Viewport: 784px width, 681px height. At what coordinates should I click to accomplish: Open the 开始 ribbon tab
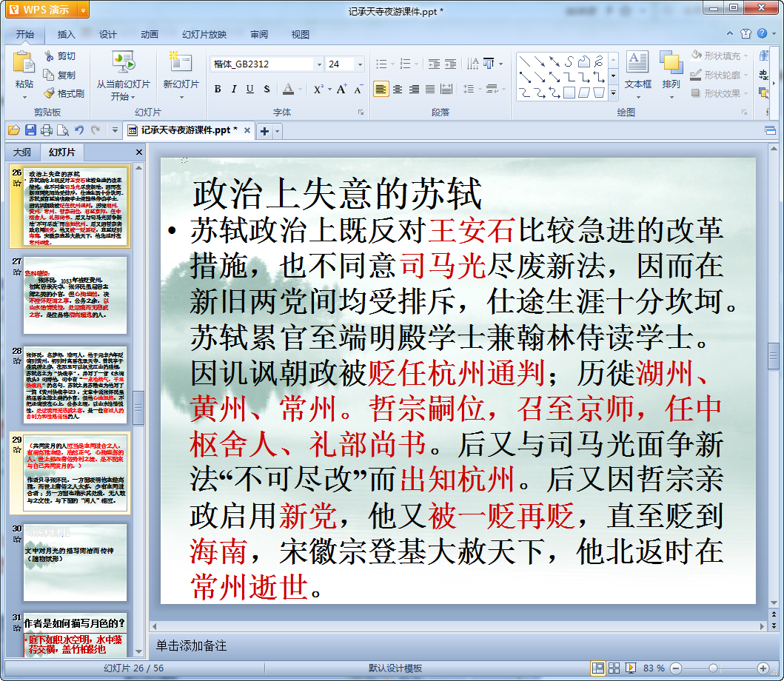pos(25,35)
